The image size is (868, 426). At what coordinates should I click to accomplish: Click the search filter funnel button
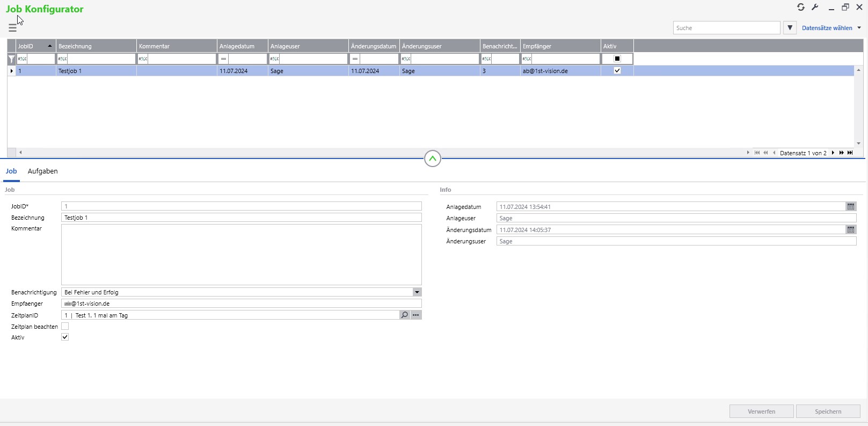pos(790,28)
